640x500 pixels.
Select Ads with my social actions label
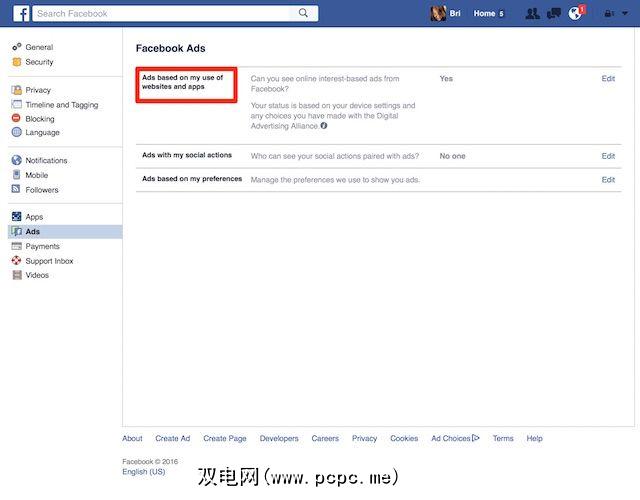187,155
